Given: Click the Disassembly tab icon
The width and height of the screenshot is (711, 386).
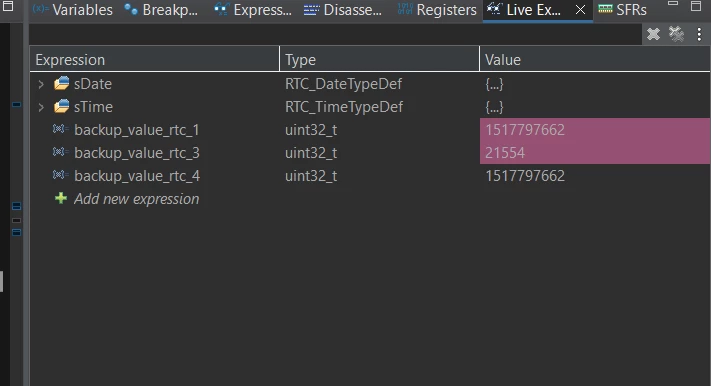Looking at the screenshot, I should tap(312, 10).
